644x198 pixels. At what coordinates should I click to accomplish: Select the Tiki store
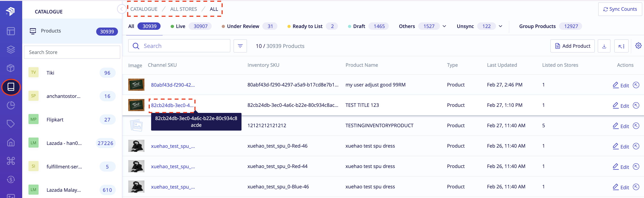72,73
